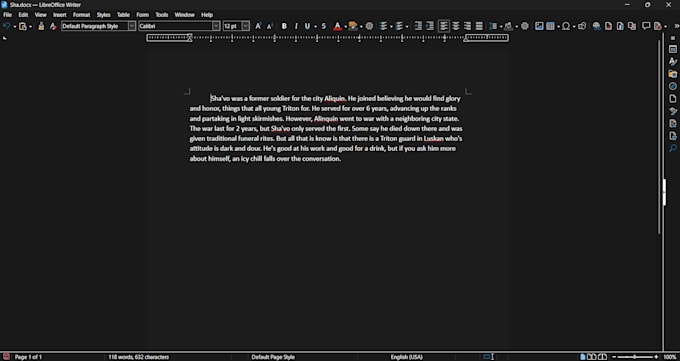This screenshot has width=680, height=361.
Task: Click the 12 pt font size field
Action: (x=232, y=26)
